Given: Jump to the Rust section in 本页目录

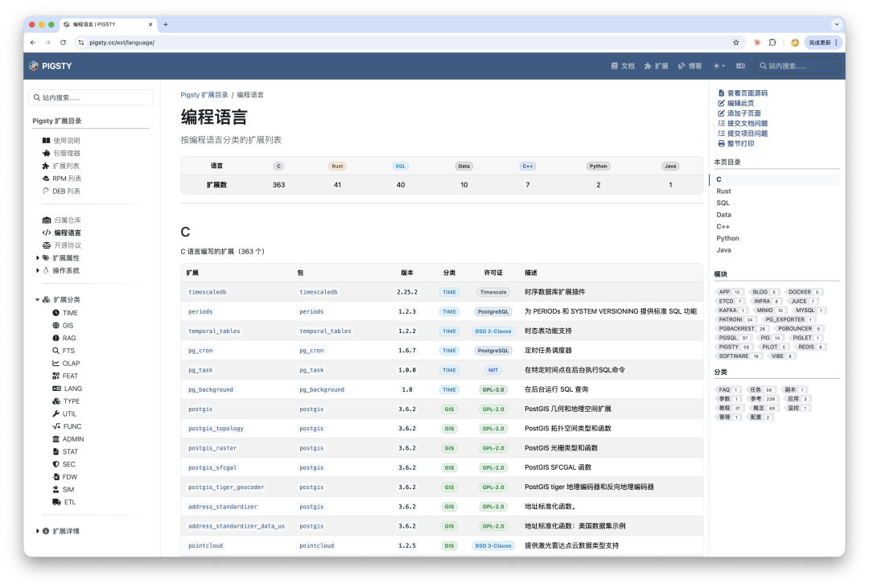Looking at the screenshot, I should click(723, 191).
